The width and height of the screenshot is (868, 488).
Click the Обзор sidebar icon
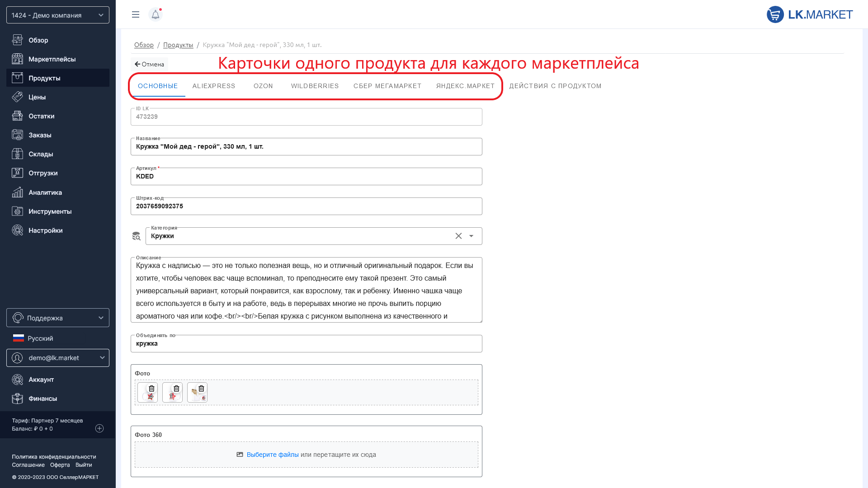click(x=18, y=40)
